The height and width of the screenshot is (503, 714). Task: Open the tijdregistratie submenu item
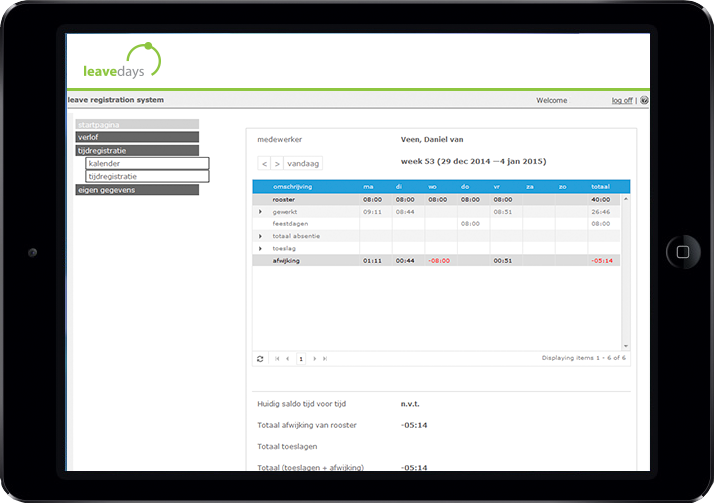[147, 176]
